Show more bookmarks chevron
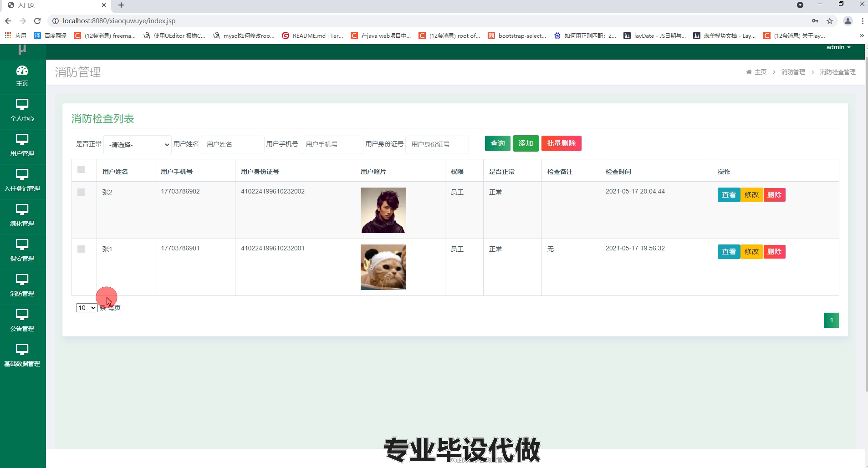 click(862, 36)
